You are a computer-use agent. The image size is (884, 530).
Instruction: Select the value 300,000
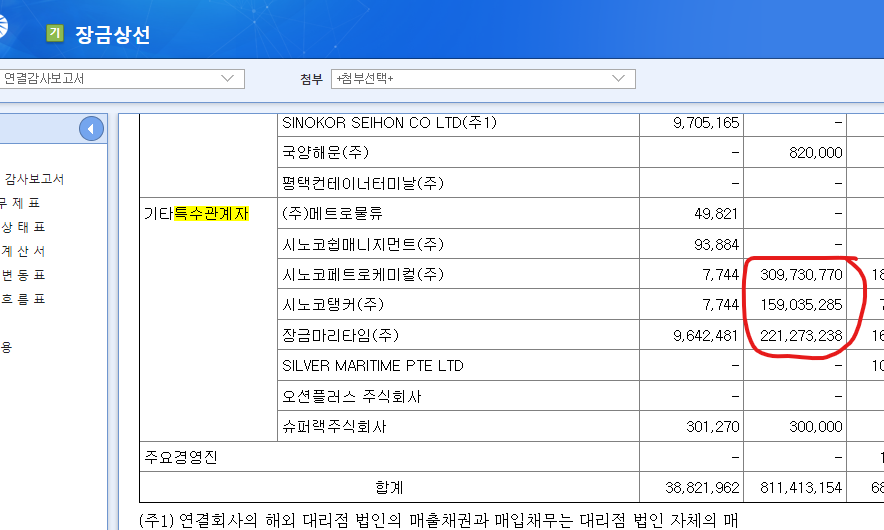tap(815, 427)
